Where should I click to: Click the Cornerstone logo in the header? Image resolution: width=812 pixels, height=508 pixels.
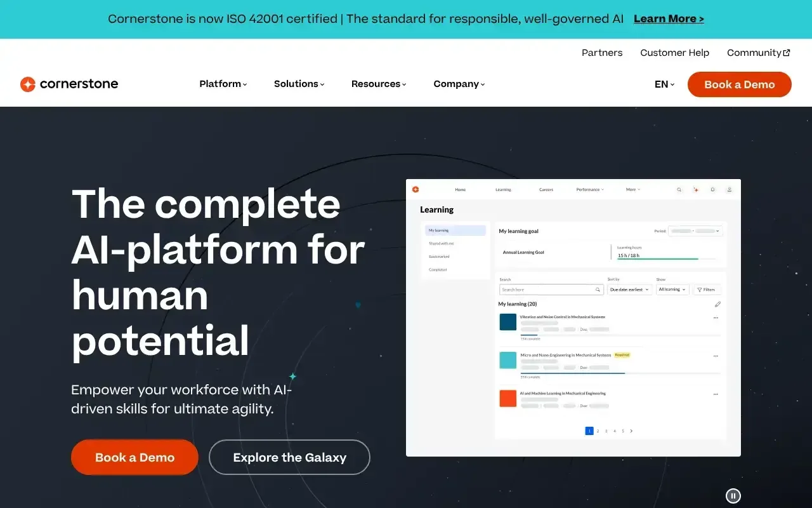click(x=69, y=84)
